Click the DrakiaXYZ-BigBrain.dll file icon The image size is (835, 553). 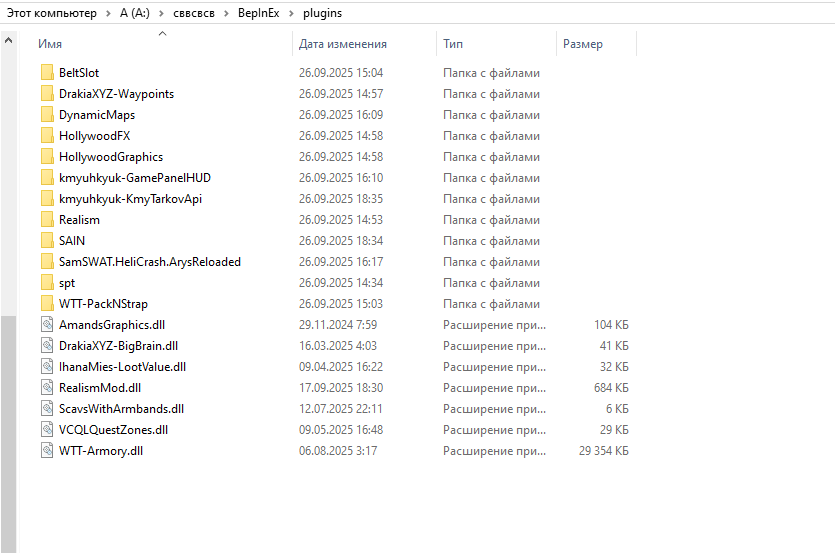tap(47, 346)
